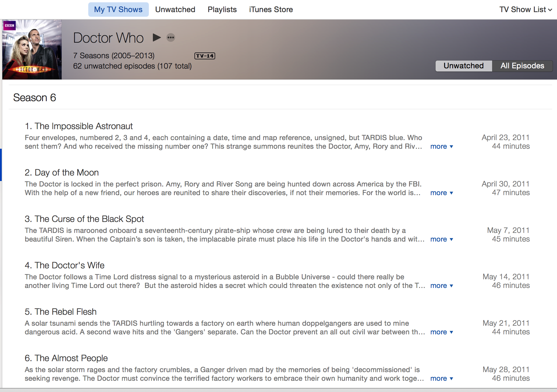The image size is (557, 392).
Task: Go to the My TV Shows tab
Action: (x=118, y=10)
